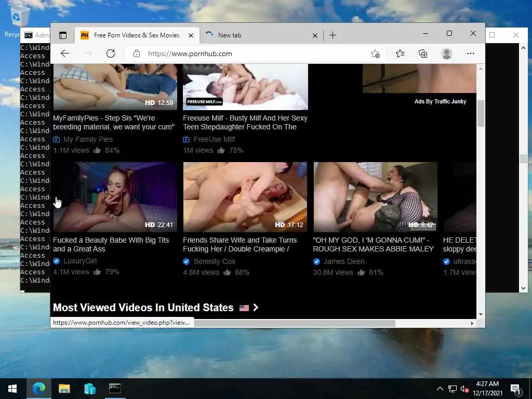
Task: Click Command Prompt window scroll up arrow
Action: 523,48
